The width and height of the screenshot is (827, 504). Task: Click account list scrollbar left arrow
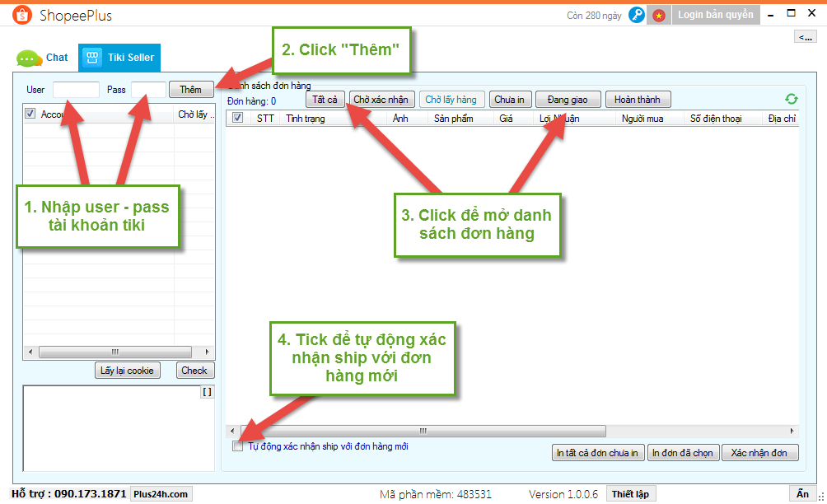pyautogui.click(x=30, y=352)
